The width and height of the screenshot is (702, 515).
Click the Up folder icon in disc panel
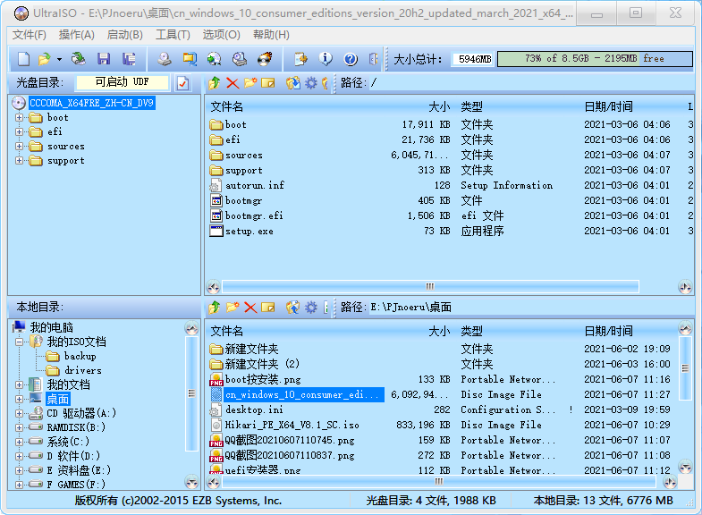click(x=214, y=83)
